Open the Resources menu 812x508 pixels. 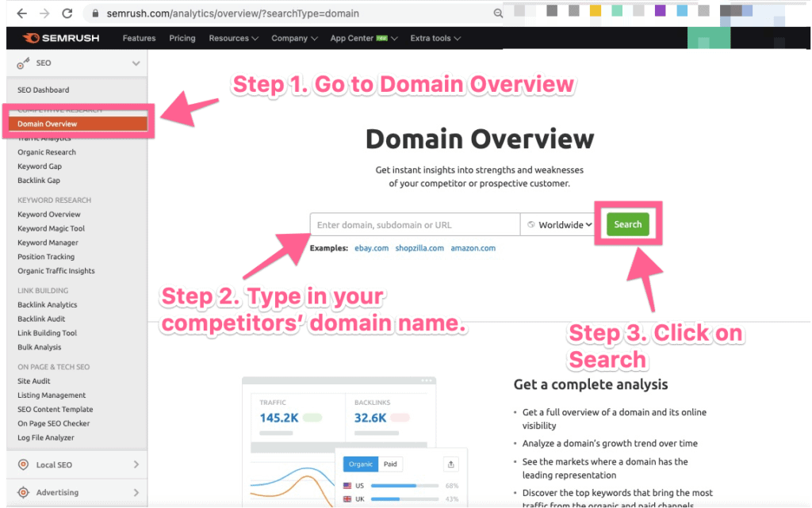pos(233,38)
